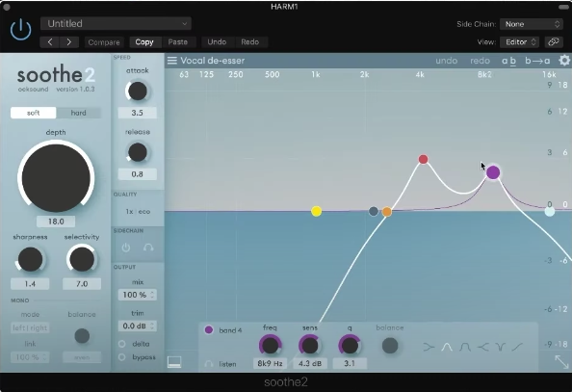The image size is (572, 392).
Task: Select the red band node
Action: click(423, 159)
